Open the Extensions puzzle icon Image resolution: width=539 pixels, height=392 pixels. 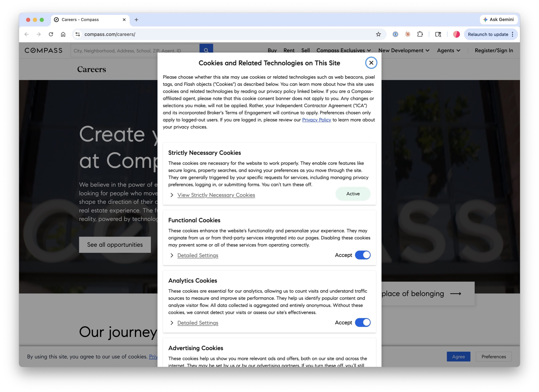pyautogui.click(x=420, y=34)
